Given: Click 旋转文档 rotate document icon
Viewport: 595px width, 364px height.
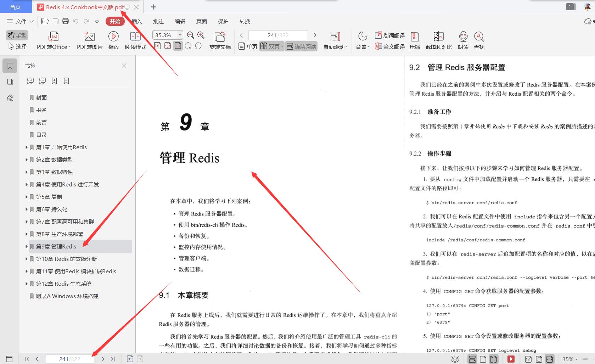Looking at the screenshot, I should point(220,40).
